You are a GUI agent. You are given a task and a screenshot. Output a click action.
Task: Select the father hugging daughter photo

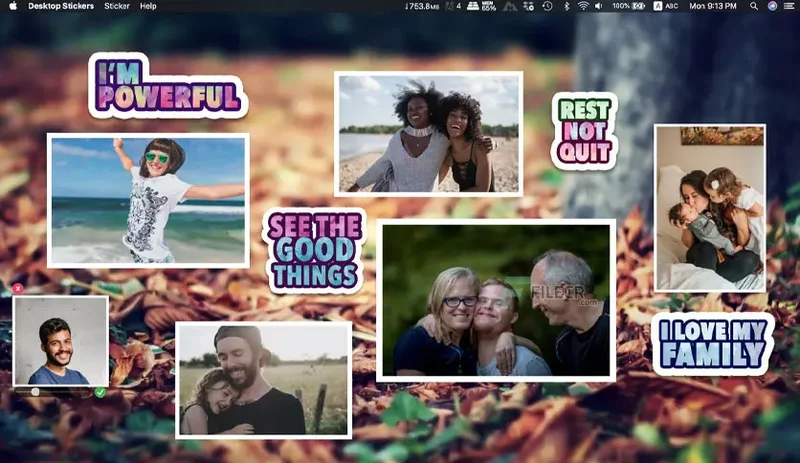pos(264,380)
